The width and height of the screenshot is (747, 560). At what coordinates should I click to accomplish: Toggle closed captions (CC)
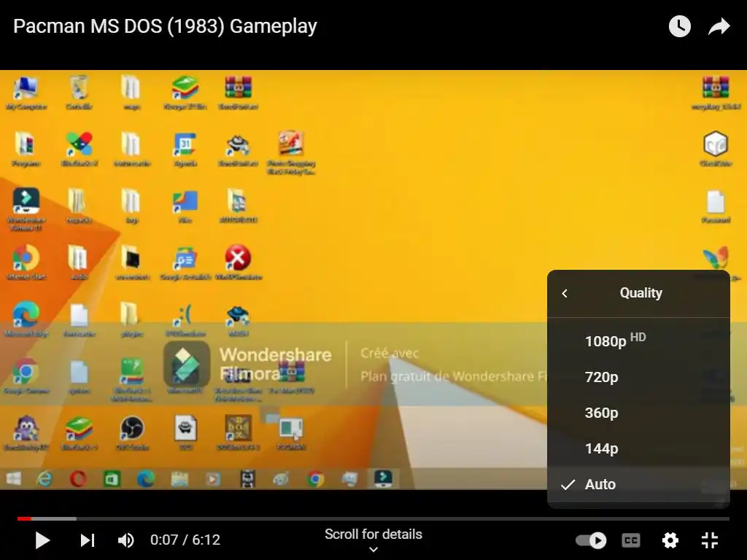tap(631, 540)
